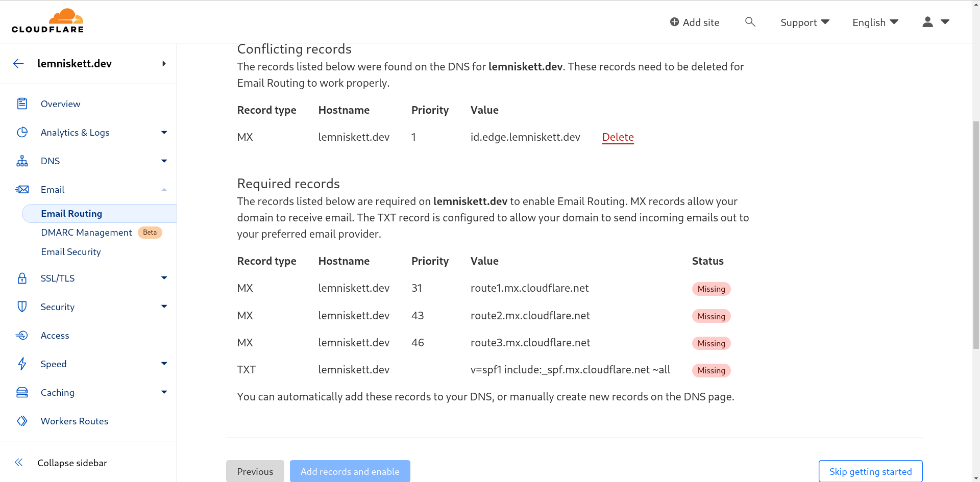Expand the Security submenu arrow

coord(164,307)
